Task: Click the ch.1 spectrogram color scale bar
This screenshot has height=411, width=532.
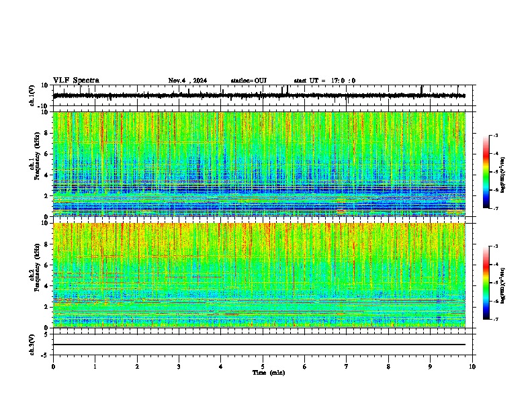Action: (486, 172)
